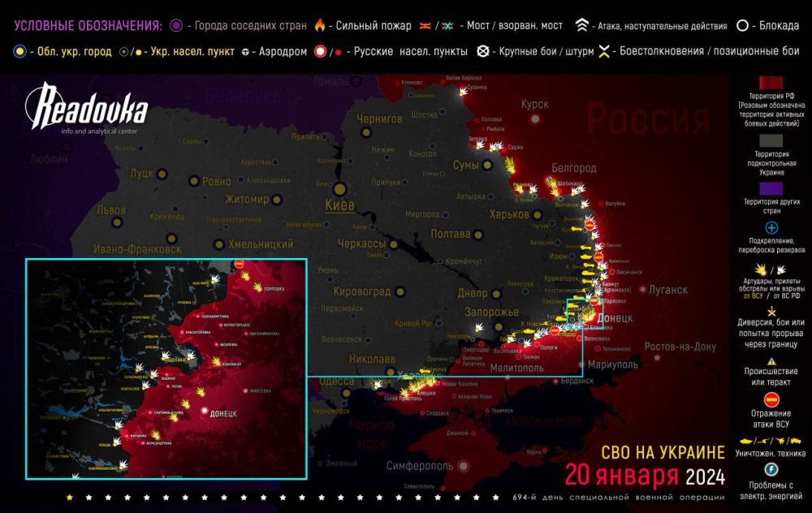Screen dimensions: 812x513
Task: Click the Симферополь city marker
Action: pos(463,466)
